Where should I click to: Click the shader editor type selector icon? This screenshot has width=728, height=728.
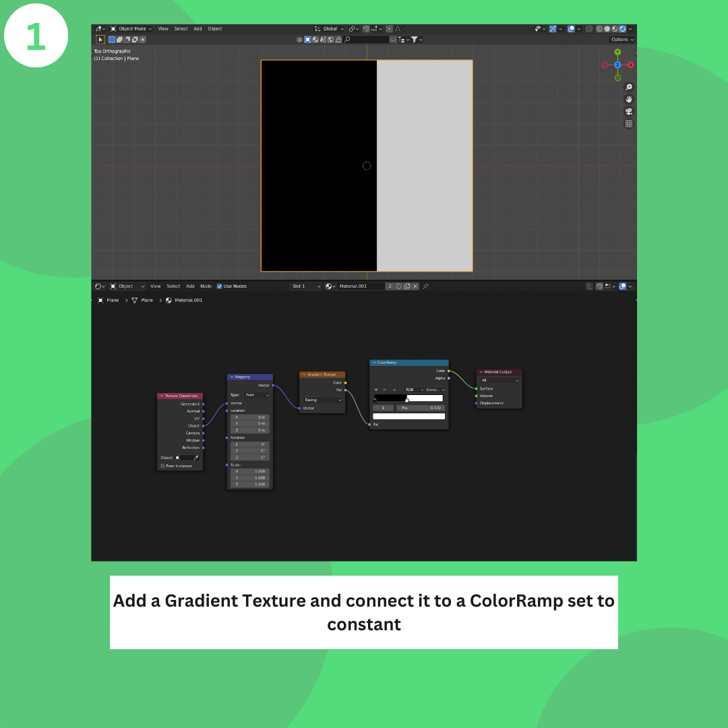98,286
